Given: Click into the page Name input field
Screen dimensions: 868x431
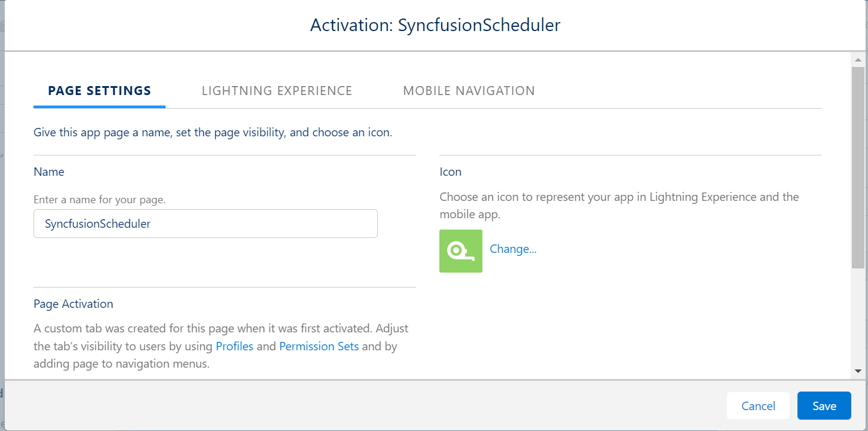Looking at the screenshot, I should 205,224.
